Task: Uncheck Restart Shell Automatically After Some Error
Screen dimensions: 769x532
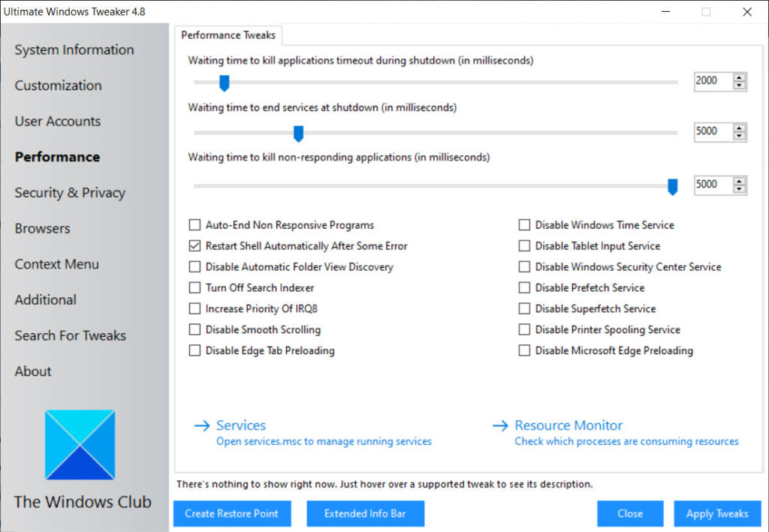Action: click(195, 245)
